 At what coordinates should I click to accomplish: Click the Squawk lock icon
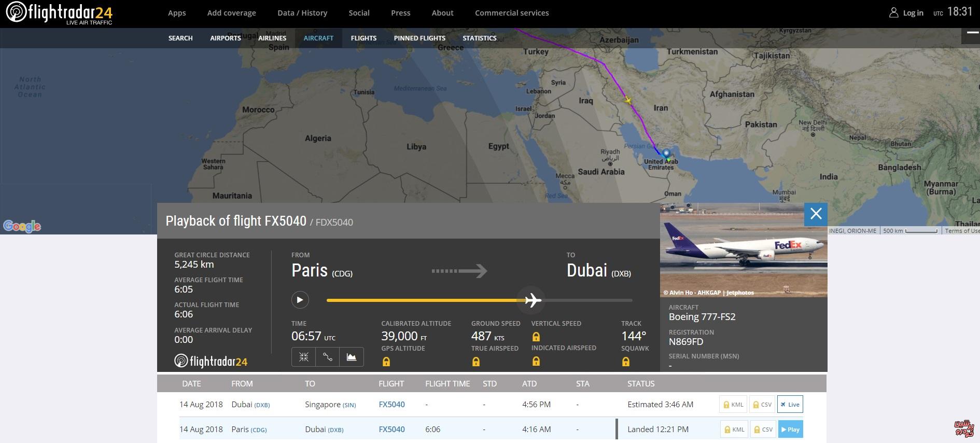click(626, 362)
